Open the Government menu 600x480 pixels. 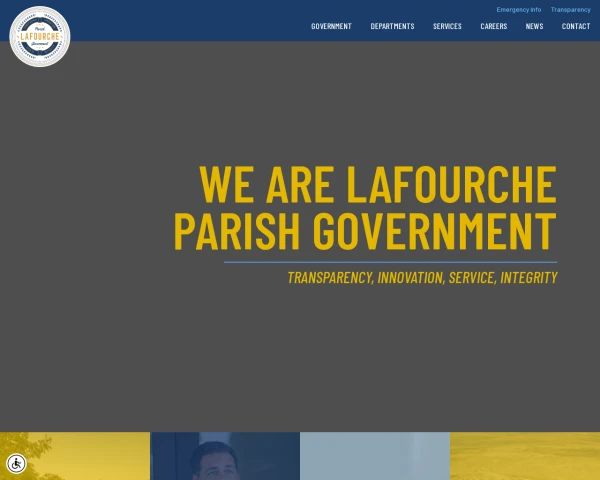(x=331, y=26)
